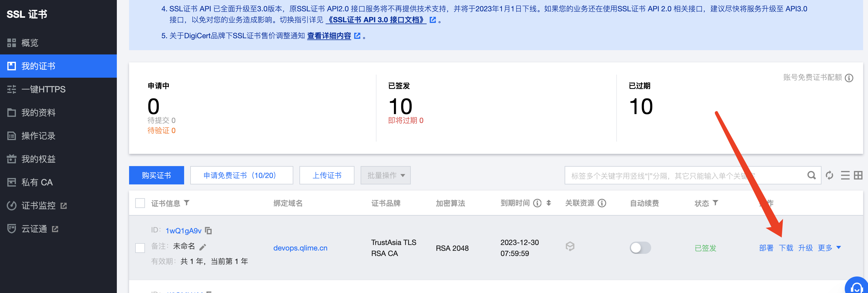
Task: Expand the 批量操作 dropdown
Action: tap(385, 175)
